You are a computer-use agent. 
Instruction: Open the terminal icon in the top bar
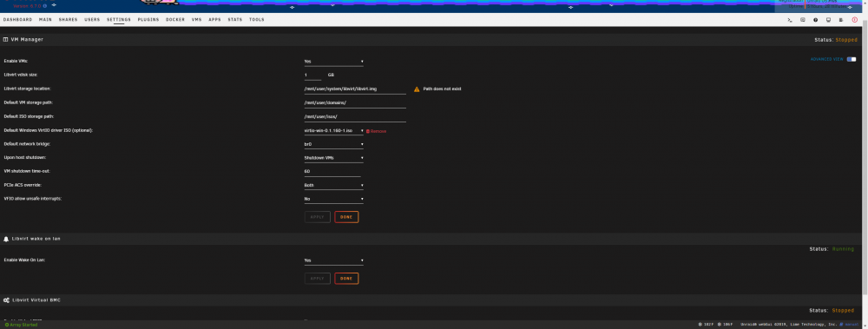pos(790,20)
